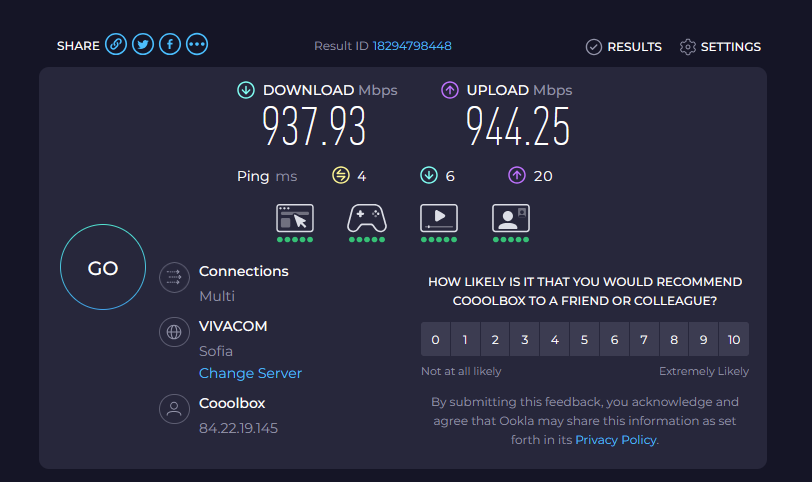Rate recommendation as 2
The height and width of the screenshot is (482, 812).
495,339
